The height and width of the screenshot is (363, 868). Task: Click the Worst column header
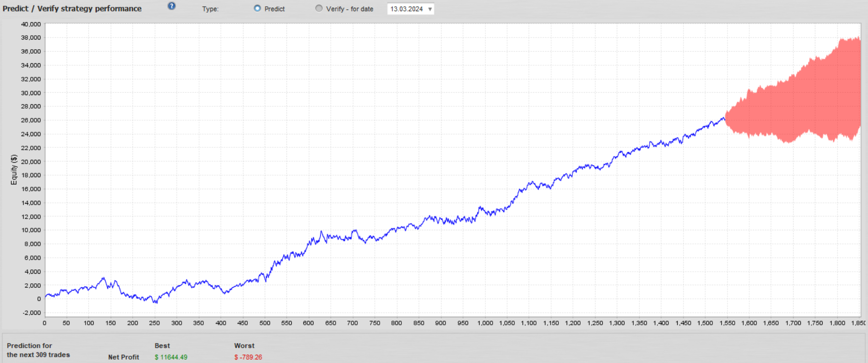[x=244, y=346]
